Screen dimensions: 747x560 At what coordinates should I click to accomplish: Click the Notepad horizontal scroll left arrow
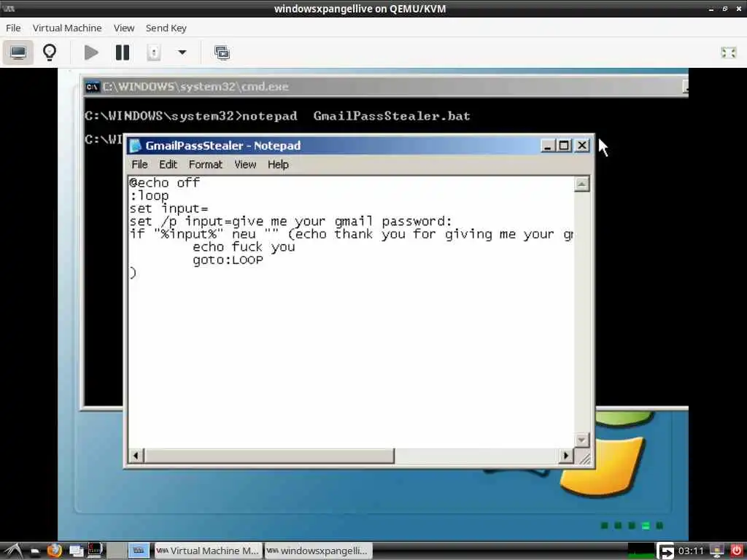pyautogui.click(x=136, y=456)
